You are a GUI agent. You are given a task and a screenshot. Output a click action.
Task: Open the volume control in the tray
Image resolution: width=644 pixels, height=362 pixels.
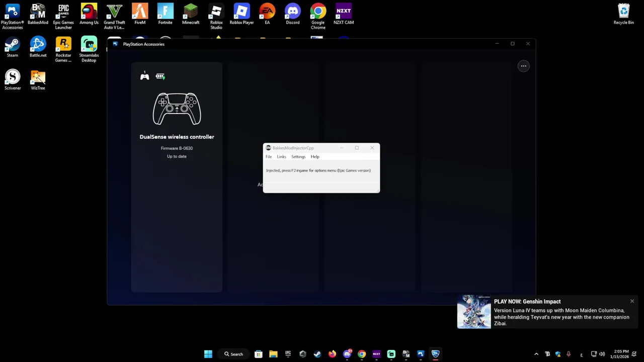[602, 354]
